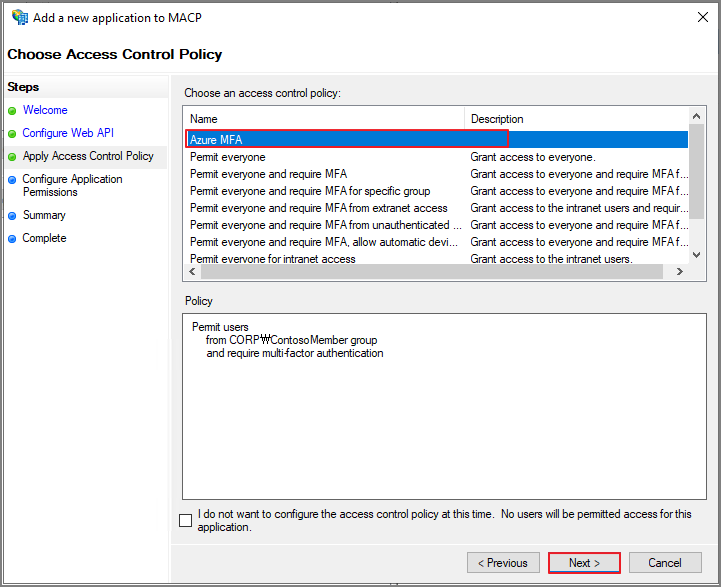Click the Cancel button

click(x=665, y=563)
